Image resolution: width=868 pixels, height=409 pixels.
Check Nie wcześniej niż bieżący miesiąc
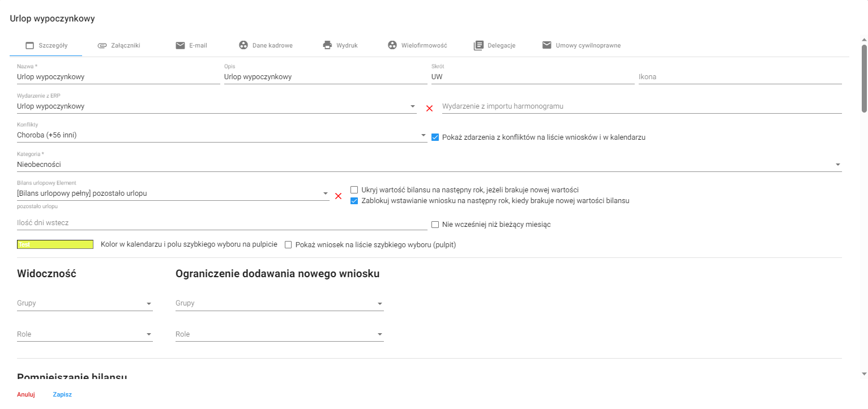pyautogui.click(x=435, y=225)
